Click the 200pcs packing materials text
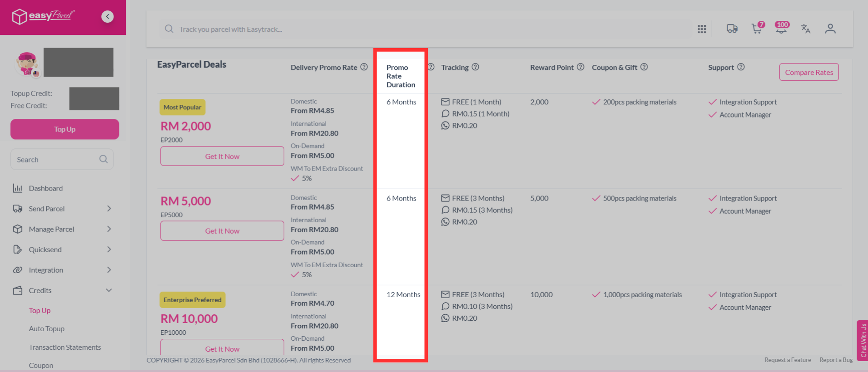Screen dimensions: 868x372 640,102
